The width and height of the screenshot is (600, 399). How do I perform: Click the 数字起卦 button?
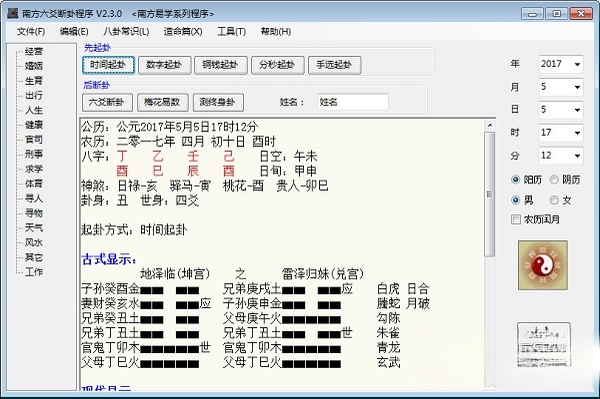click(165, 65)
